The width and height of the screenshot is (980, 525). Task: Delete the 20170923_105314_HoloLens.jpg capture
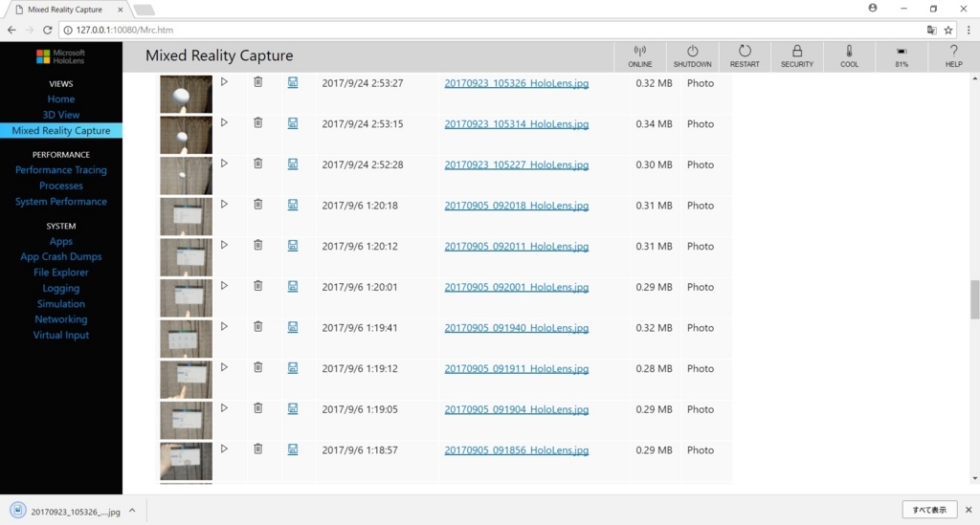click(x=258, y=122)
